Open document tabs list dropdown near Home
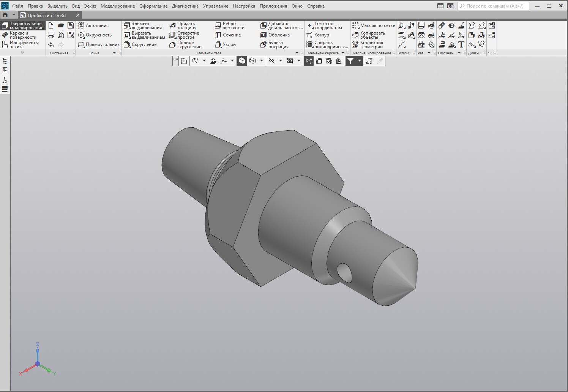 pos(14,15)
